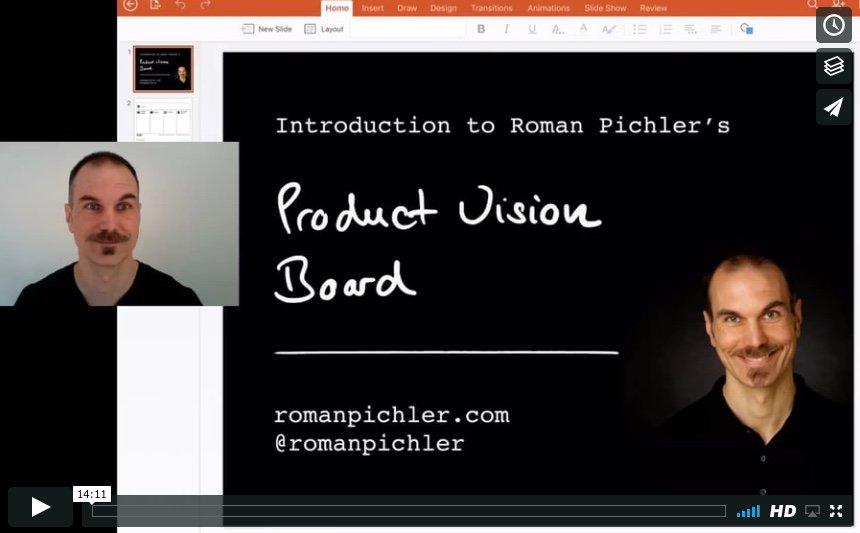Click the shapes icon

746,29
